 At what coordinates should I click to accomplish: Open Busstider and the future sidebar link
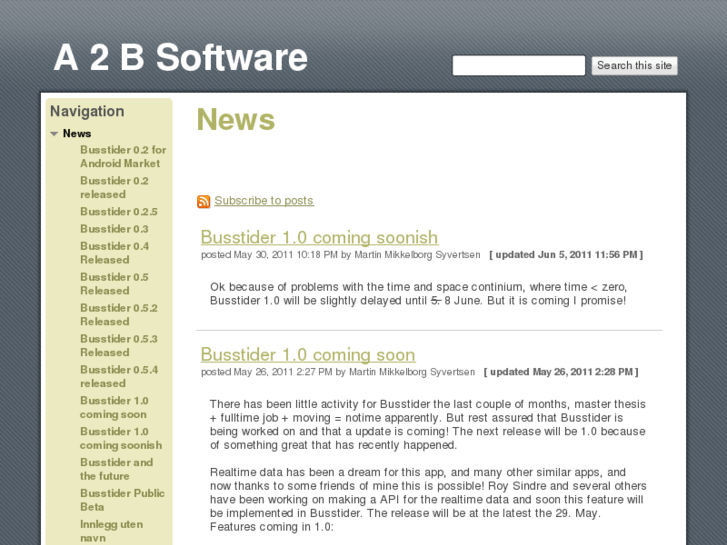click(116, 469)
